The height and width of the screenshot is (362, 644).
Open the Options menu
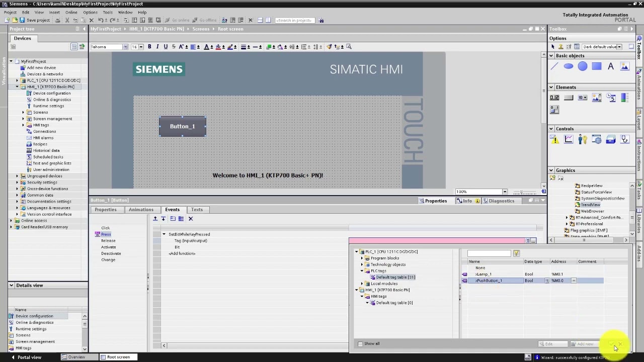point(90,12)
